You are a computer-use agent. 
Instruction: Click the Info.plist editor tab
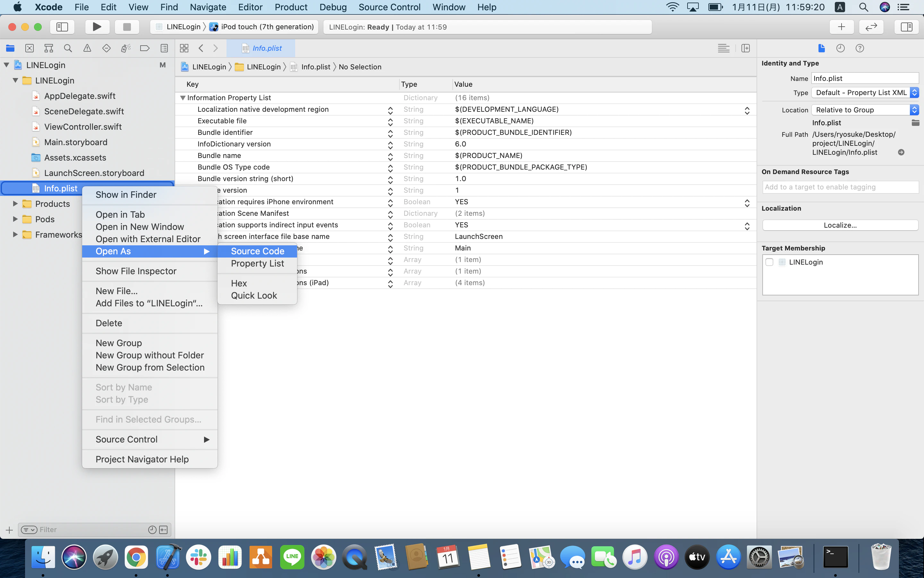click(x=261, y=48)
